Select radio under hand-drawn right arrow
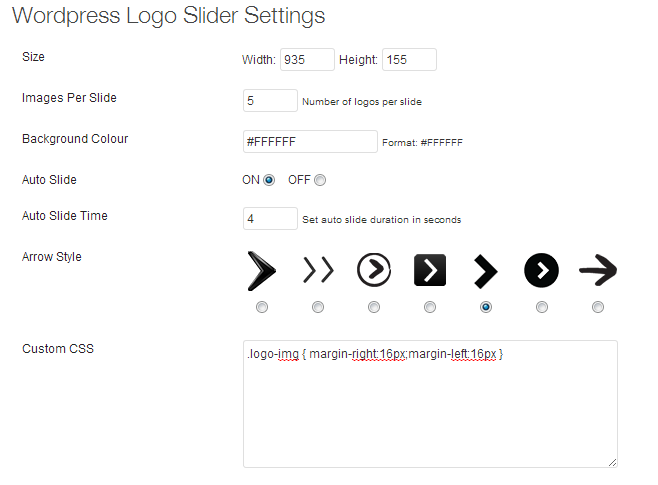The image size is (658, 485). 598,307
